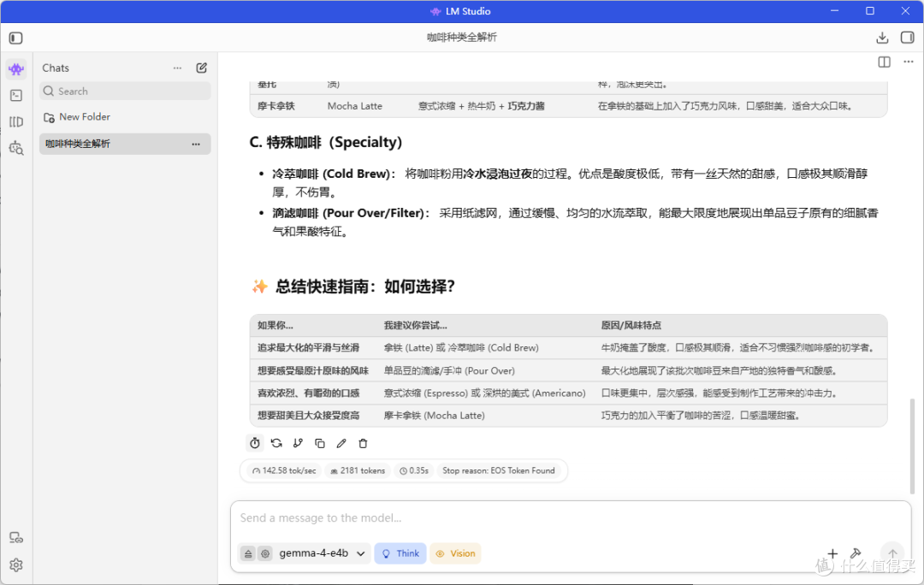Branch the conversation from this message
The height and width of the screenshot is (585, 924).
coord(299,443)
